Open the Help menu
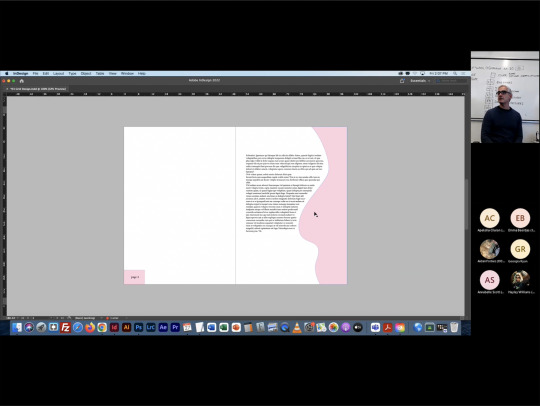The height and width of the screenshot is (406, 540). (x=142, y=73)
